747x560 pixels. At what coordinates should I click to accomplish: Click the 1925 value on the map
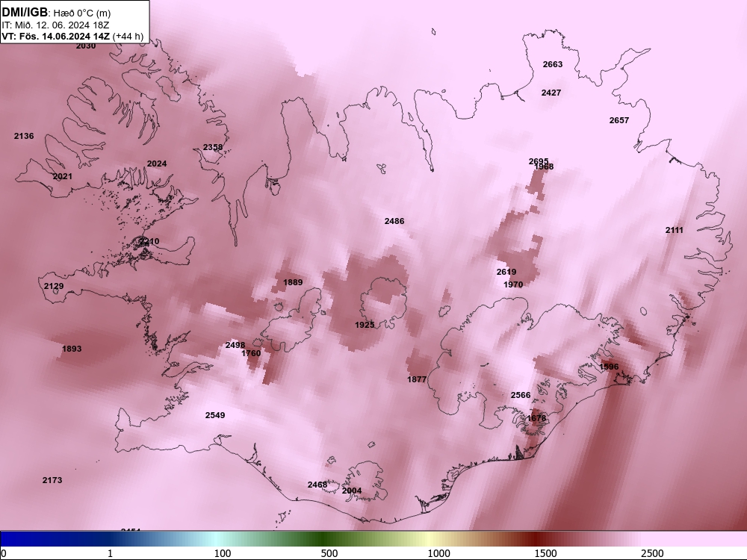[x=365, y=325]
